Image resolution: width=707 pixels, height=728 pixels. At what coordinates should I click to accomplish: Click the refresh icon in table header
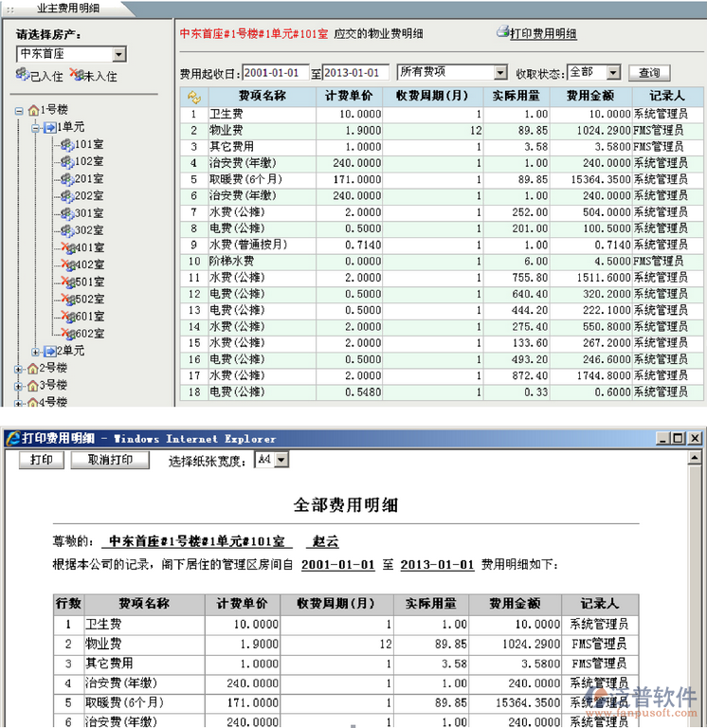click(194, 97)
